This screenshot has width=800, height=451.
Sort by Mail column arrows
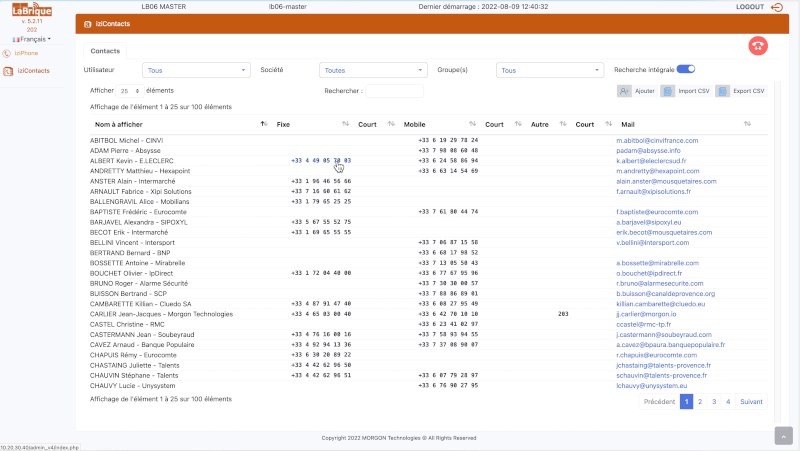[x=747, y=124]
